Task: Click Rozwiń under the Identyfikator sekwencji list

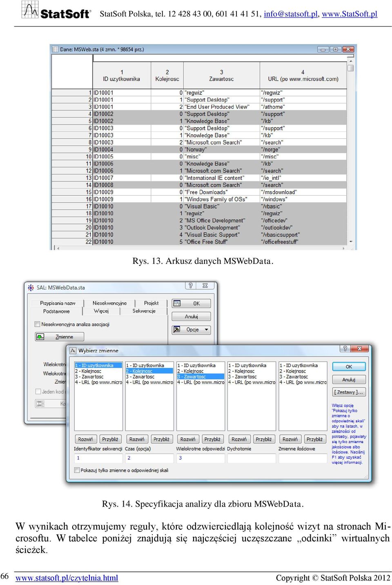Action: tap(85, 440)
